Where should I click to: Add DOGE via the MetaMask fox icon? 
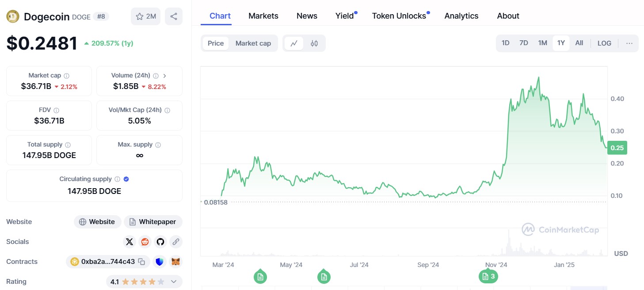(x=175, y=262)
